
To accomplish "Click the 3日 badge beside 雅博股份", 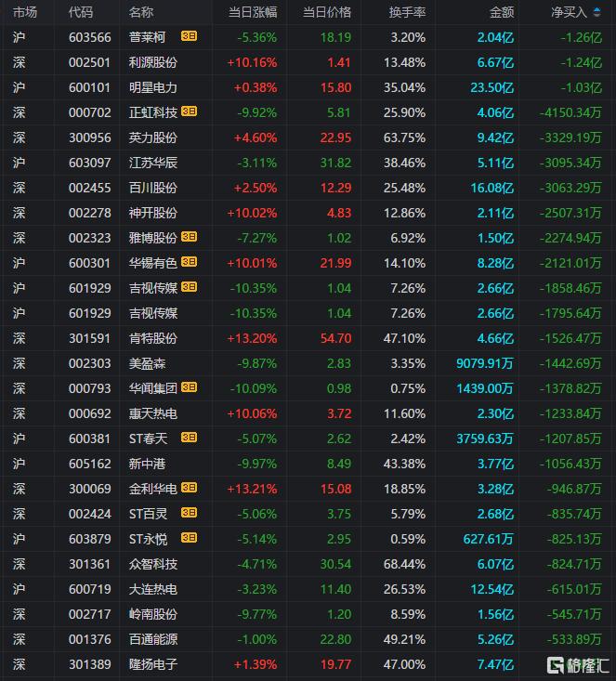I will tap(189, 237).
